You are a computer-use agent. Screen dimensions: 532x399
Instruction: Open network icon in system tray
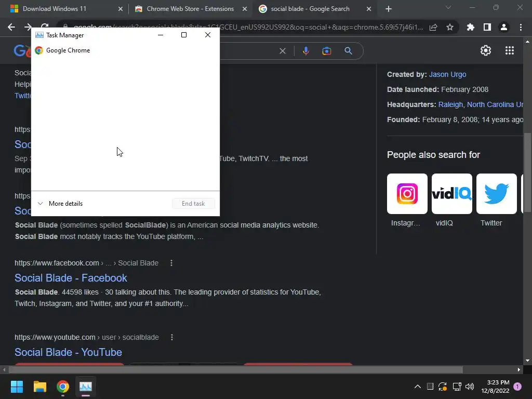457,387
